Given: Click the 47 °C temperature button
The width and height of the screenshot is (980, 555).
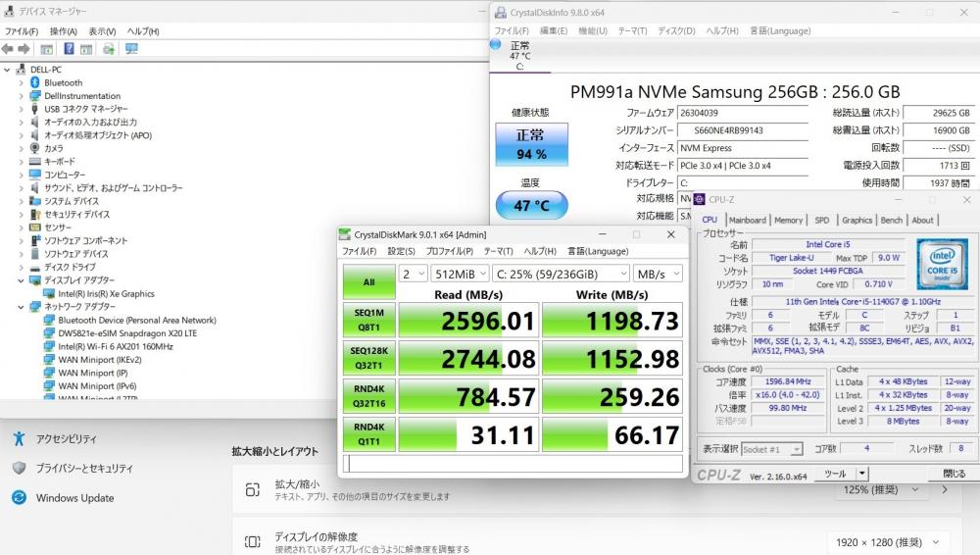Looking at the screenshot, I should [x=532, y=205].
